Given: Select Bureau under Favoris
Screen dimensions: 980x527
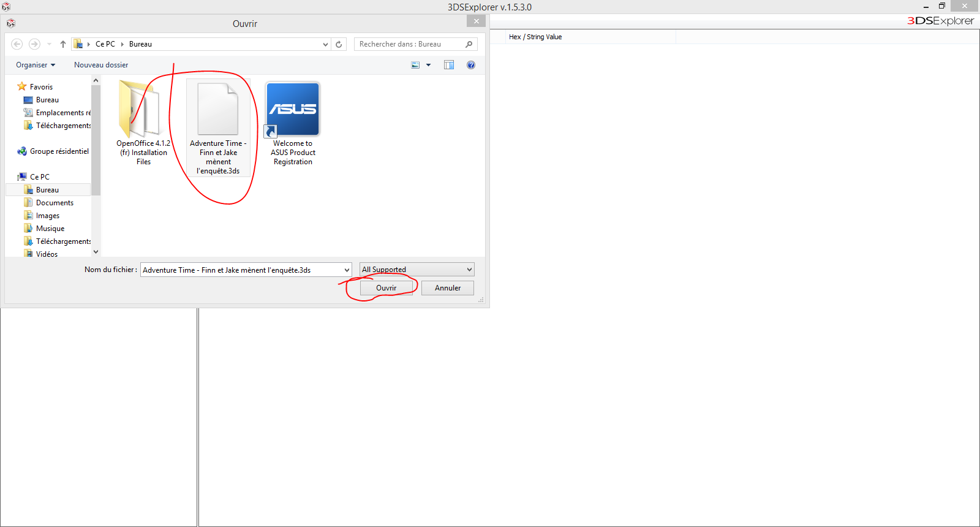Looking at the screenshot, I should 47,100.
